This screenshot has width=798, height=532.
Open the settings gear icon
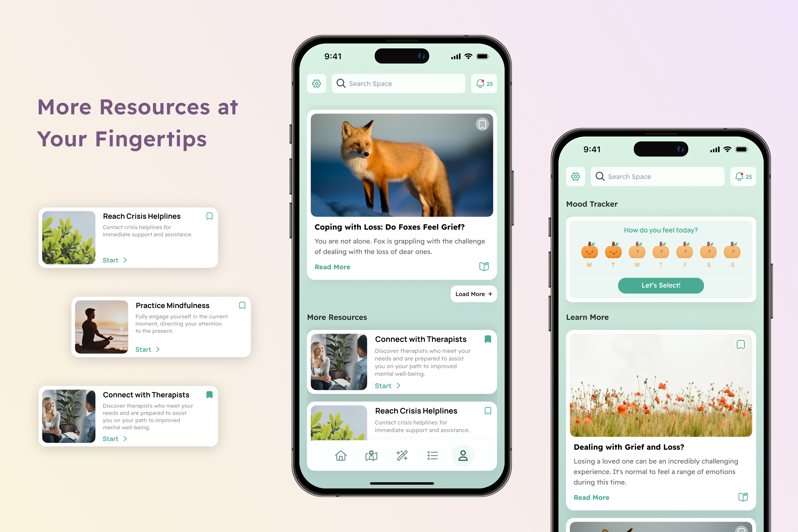click(x=316, y=83)
